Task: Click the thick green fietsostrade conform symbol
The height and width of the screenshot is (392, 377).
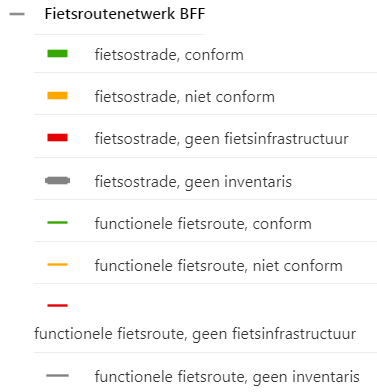Action: pos(57,54)
